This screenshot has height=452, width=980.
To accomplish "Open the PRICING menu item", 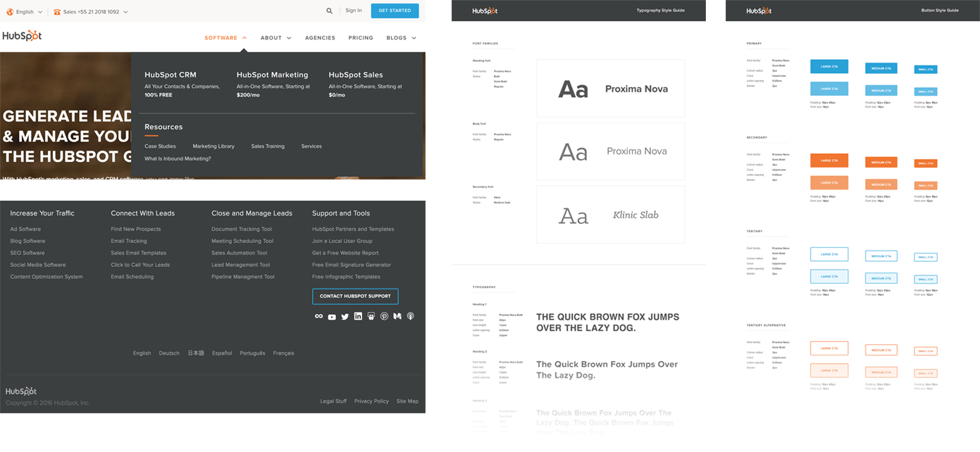I will click(360, 37).
